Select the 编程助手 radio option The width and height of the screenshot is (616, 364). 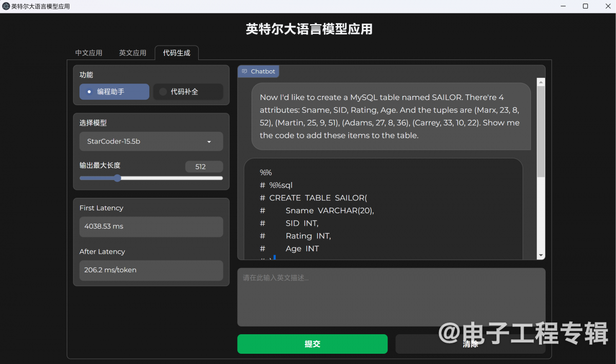(114, 92)
